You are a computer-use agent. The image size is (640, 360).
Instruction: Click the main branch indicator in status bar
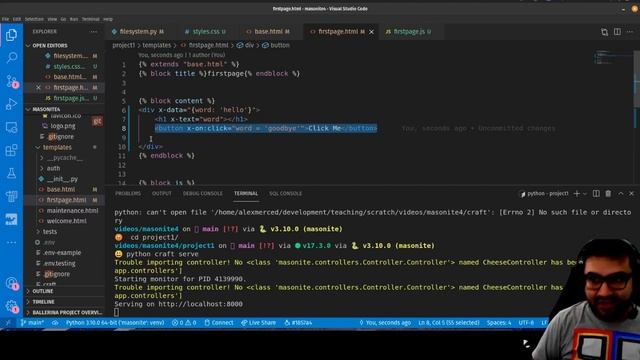33,322
